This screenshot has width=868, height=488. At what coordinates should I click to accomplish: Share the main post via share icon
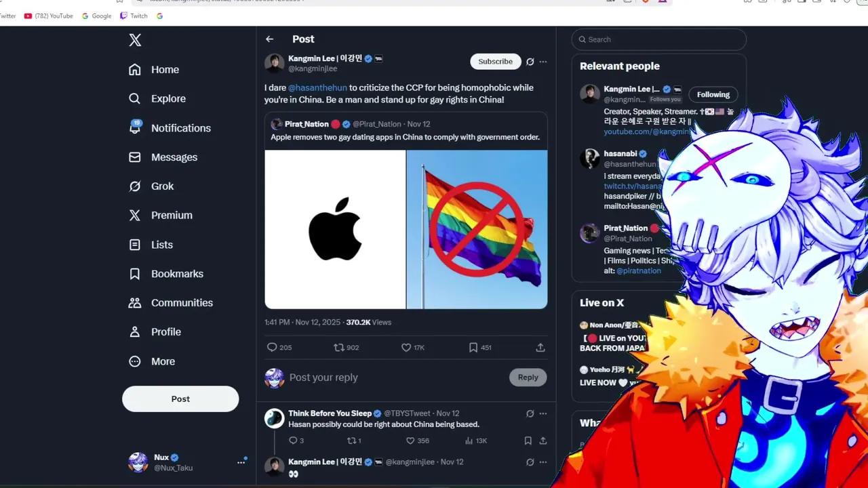540,348
